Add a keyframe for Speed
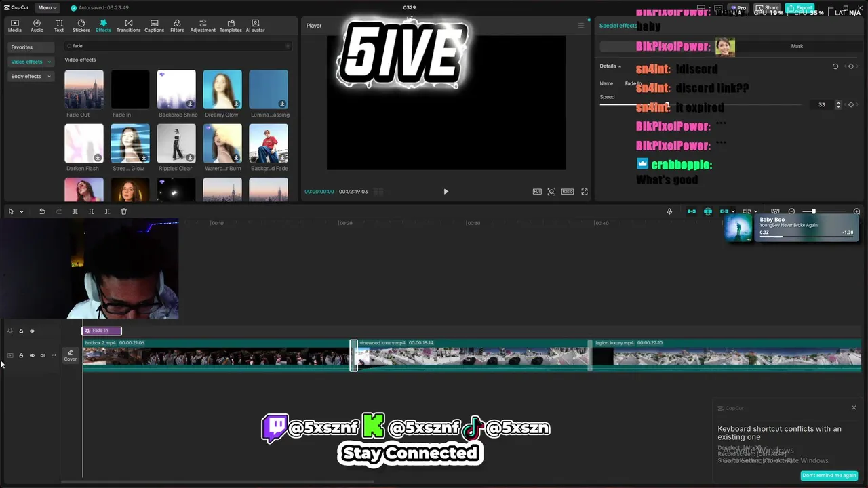 851,105
